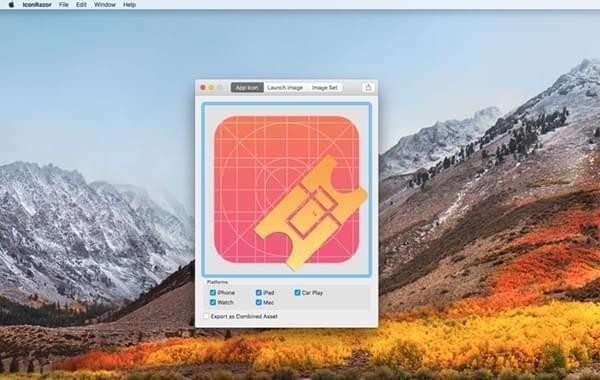Minimize the IconRazor window
This screenshot has height=380, width=600.
pos(211,88)
